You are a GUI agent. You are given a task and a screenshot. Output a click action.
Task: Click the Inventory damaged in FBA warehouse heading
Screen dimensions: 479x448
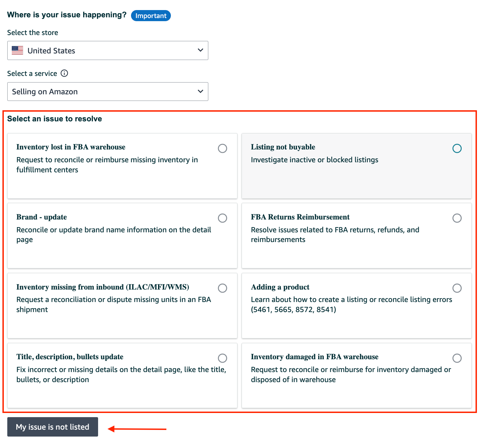click(315, 357)
